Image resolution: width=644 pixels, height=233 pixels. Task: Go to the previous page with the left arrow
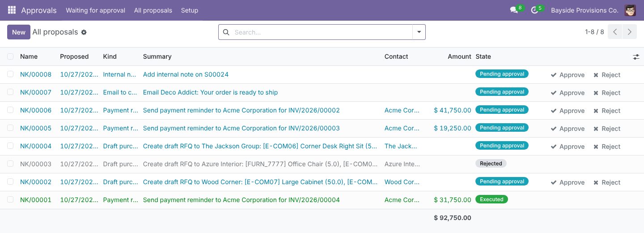tap(615, 32)
